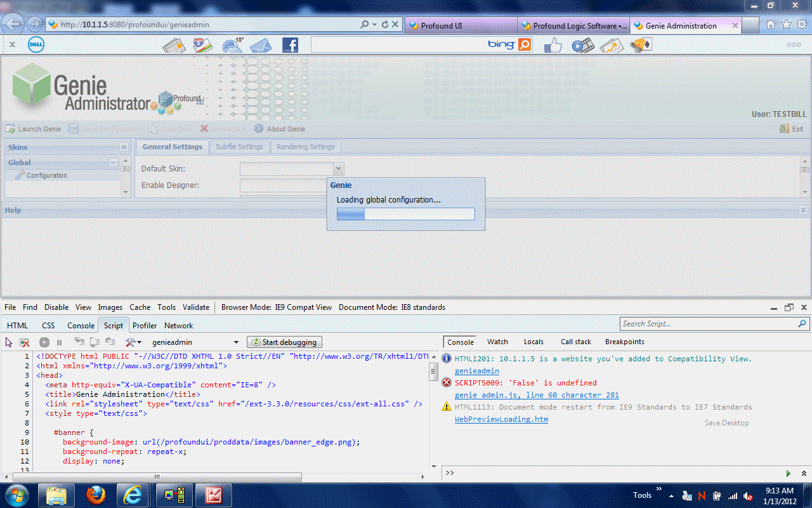Click the debugger Continue play icon
Image resolution: width=812 pixels, height=508 pixels.
pyautogui.click(x=44, y=342)
